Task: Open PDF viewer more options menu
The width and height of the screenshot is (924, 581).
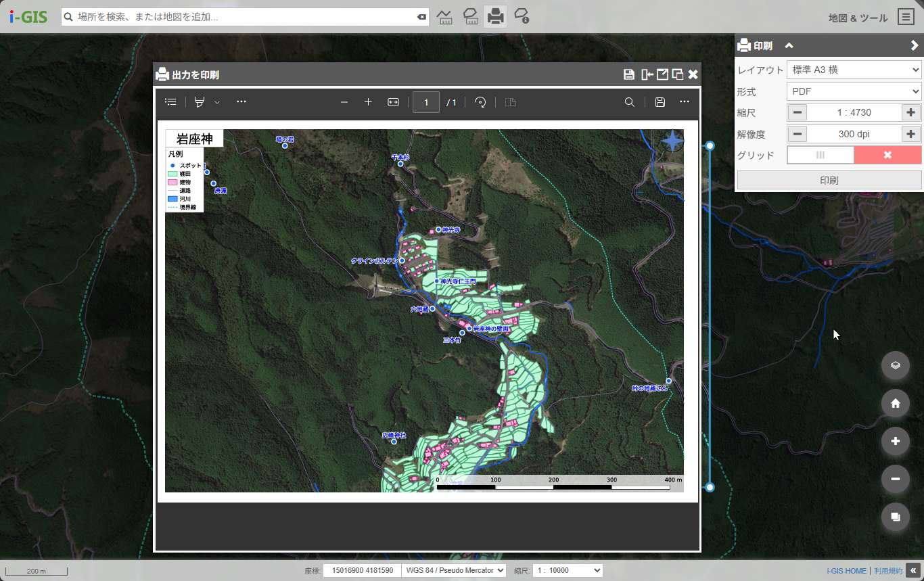Action: pyautogui.click(x=685, y=102)
